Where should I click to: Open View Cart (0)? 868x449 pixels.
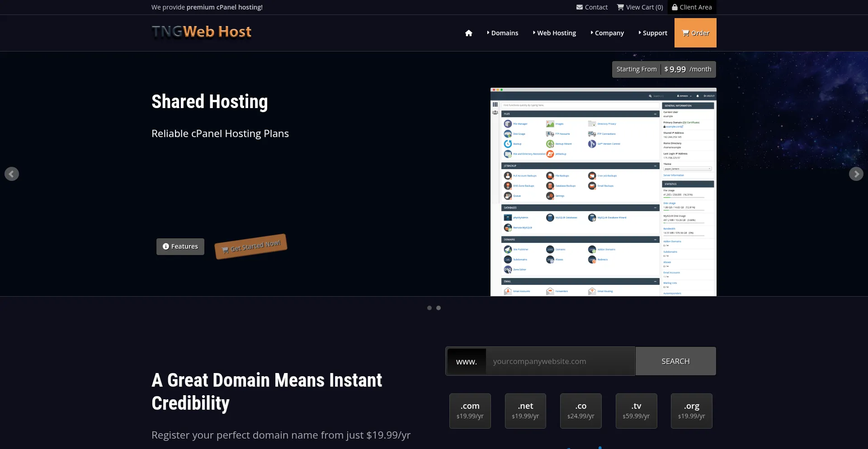pos(640,7)
